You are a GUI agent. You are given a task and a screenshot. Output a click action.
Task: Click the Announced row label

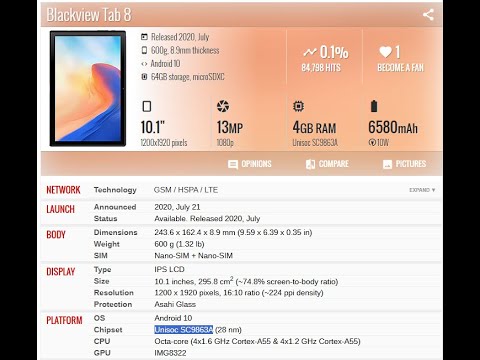tap(115, 207)
